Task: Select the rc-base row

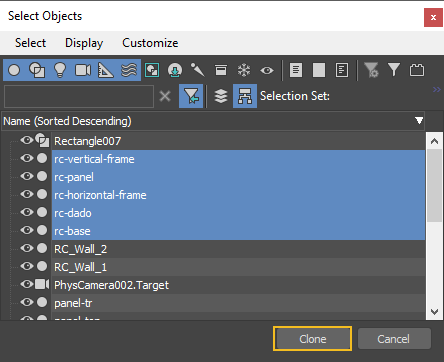Action: coord(238,231)
